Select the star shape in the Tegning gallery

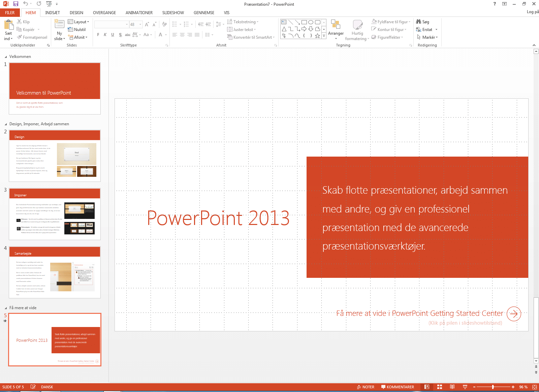[317, 35]
